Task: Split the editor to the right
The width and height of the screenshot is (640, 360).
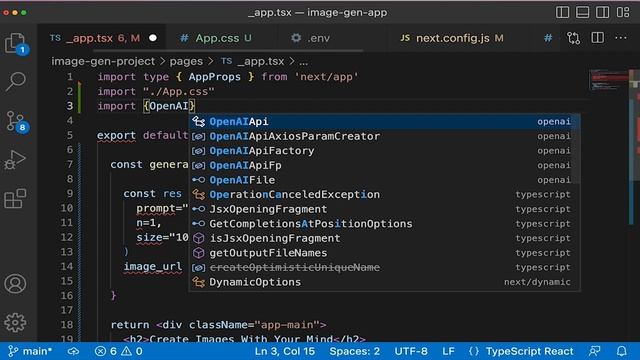Action: point(598,38)
